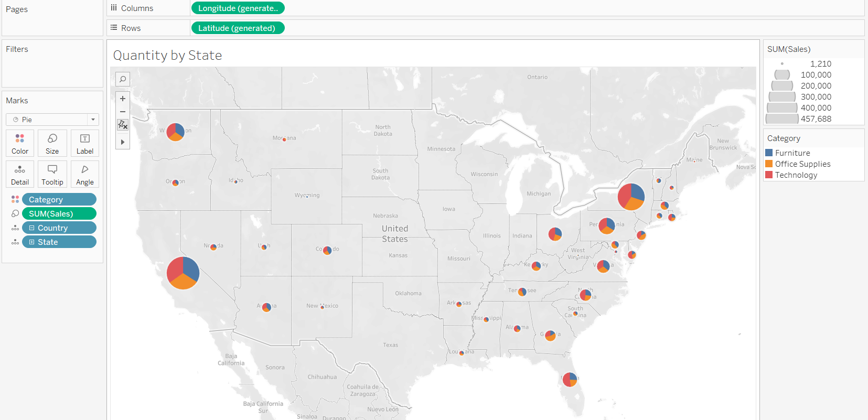Viewport: 868px width, 420px height.
Task: Click the Office Supplies orange color swatch
Action: (x=769, y=164)
